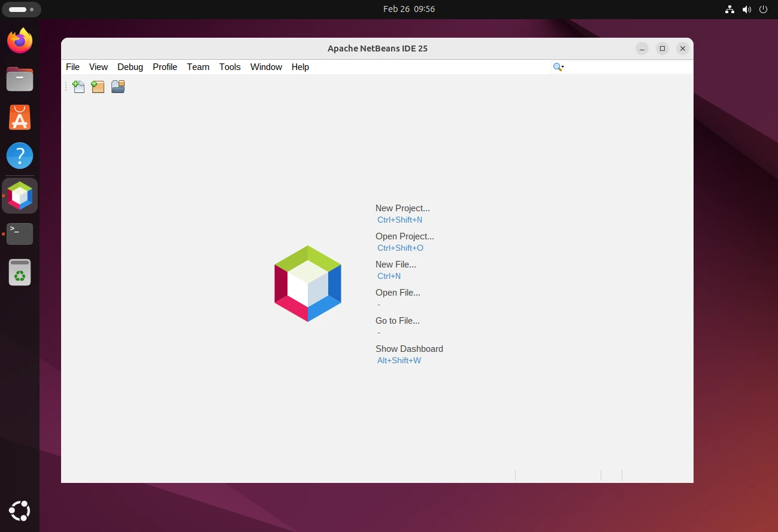Open the View menu
The height and width of the screenshot is (532, 778).
point(98,67)
